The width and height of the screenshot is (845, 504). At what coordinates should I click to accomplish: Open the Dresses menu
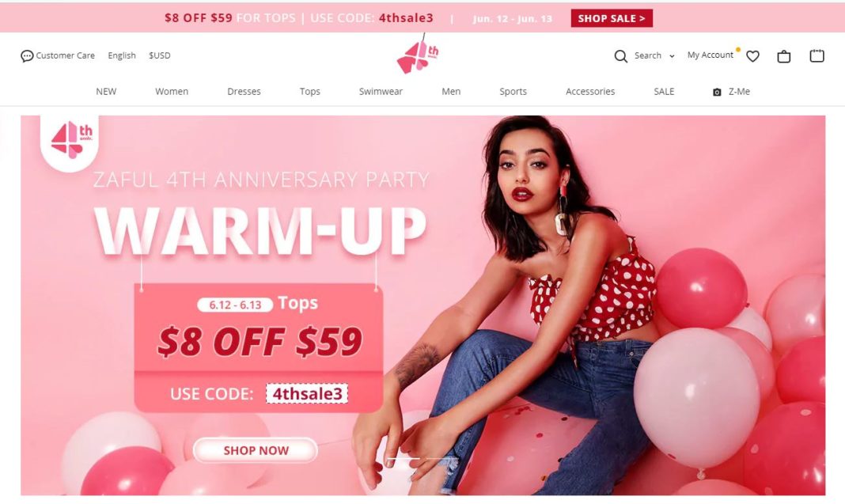click(244, 92)
